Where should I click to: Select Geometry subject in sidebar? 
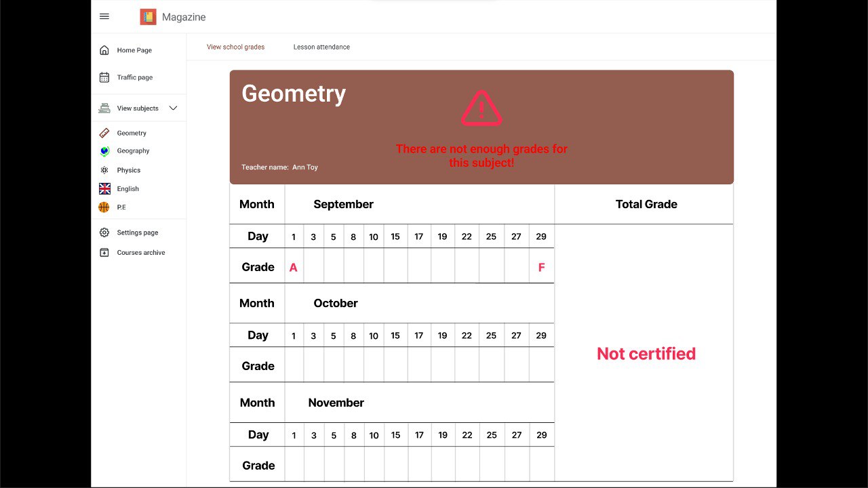132,134
